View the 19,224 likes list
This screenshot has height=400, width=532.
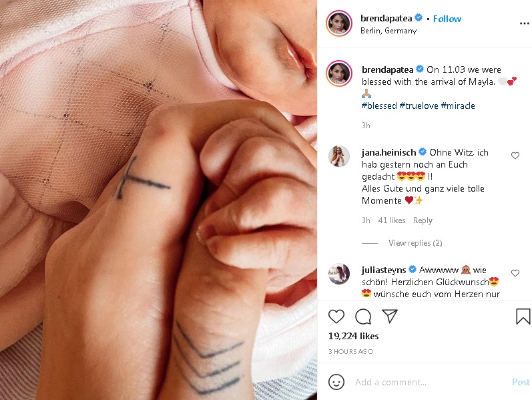coord(353,336)
